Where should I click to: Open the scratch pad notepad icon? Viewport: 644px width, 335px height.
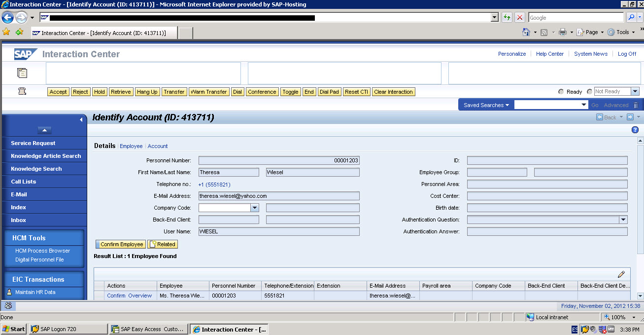pyautogui.click(x=22, y=73)
